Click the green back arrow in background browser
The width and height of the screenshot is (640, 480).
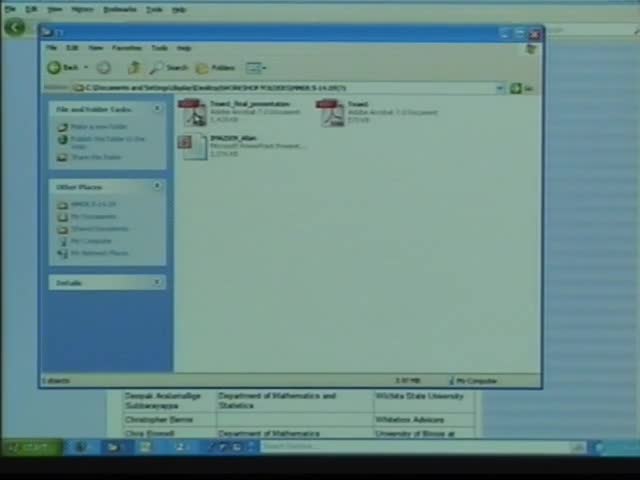pyautogui.click(x=15, y=27)
